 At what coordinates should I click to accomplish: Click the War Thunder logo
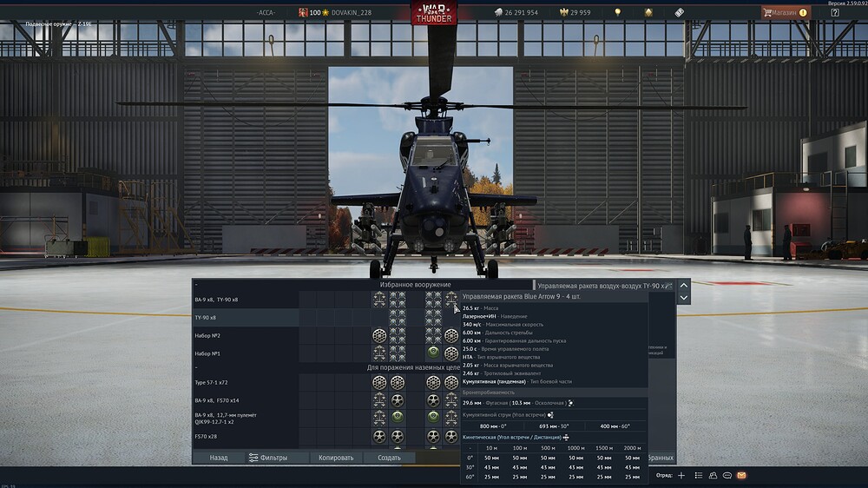pos(434,12)
